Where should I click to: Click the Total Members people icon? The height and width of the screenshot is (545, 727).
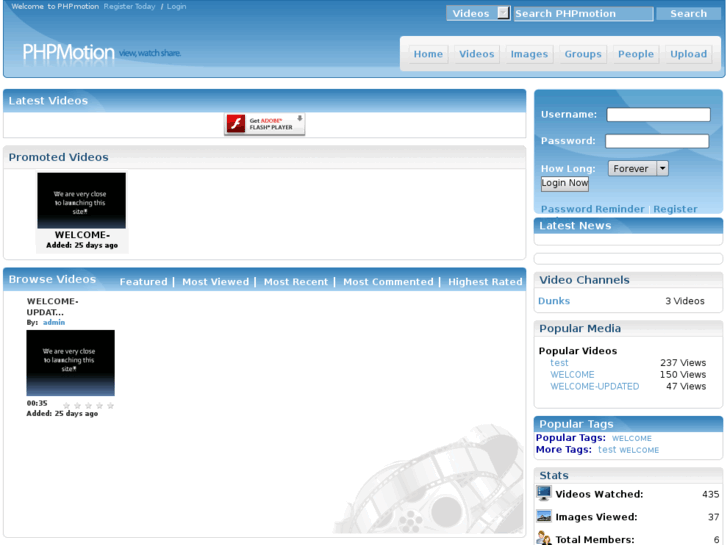point(543,538)
